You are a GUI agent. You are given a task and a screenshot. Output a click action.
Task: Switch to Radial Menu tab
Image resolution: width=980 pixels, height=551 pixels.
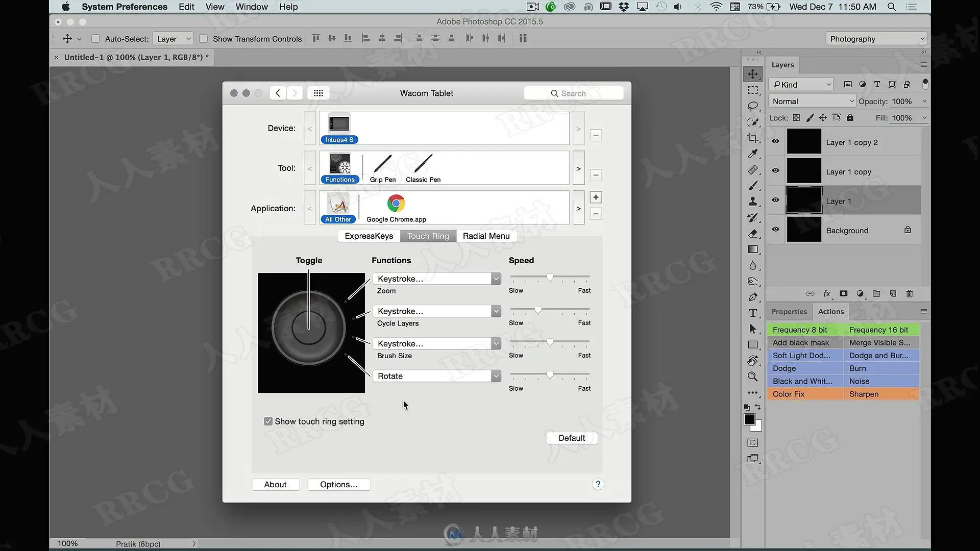486,236
